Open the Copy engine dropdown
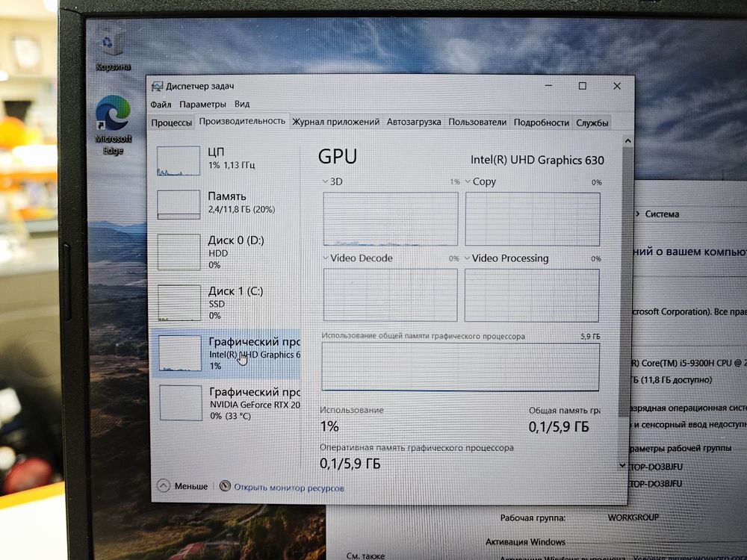This screenshot has height=560, width=747. pos(468,181)
